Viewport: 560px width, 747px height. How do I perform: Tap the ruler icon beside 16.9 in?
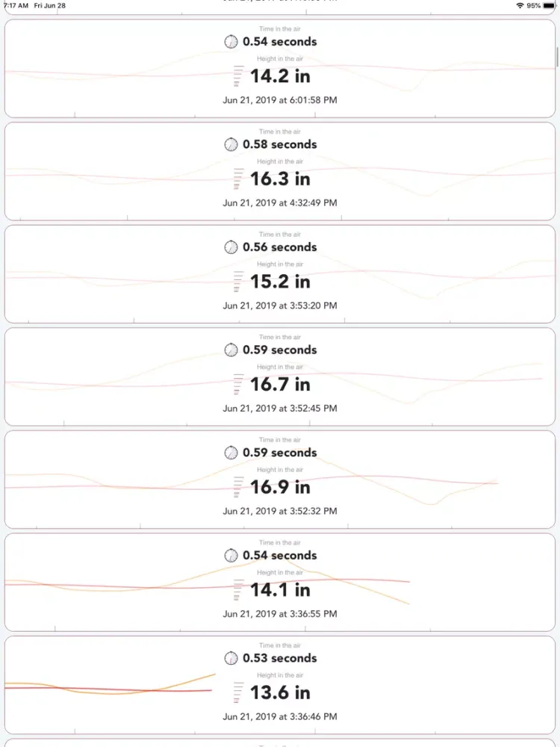click(x=238, y=487)
